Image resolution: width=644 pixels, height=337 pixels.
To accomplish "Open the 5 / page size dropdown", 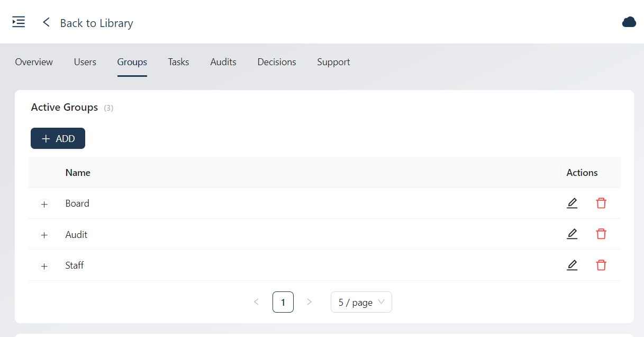I will [x=361, y=302].
